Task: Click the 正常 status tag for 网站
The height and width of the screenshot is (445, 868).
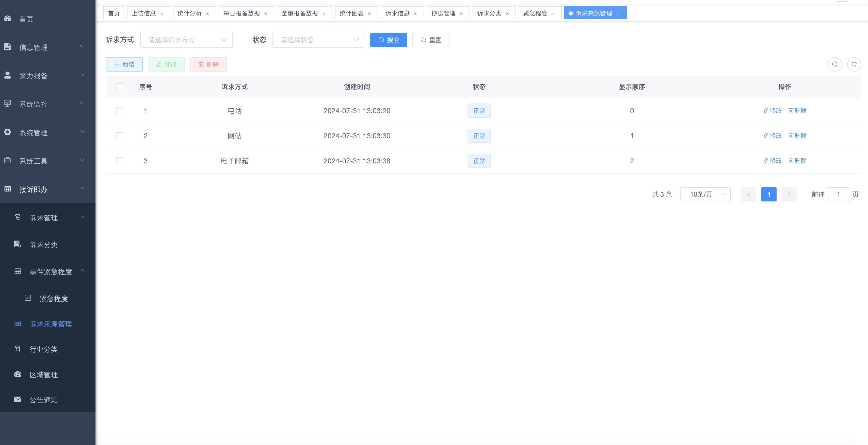Action: (x=479, y=136)
